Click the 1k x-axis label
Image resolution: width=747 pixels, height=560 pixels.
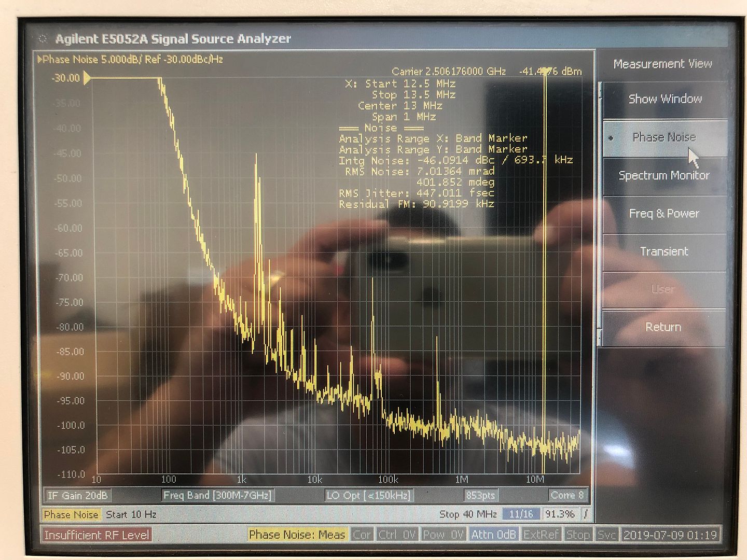(x=241, y=480)
